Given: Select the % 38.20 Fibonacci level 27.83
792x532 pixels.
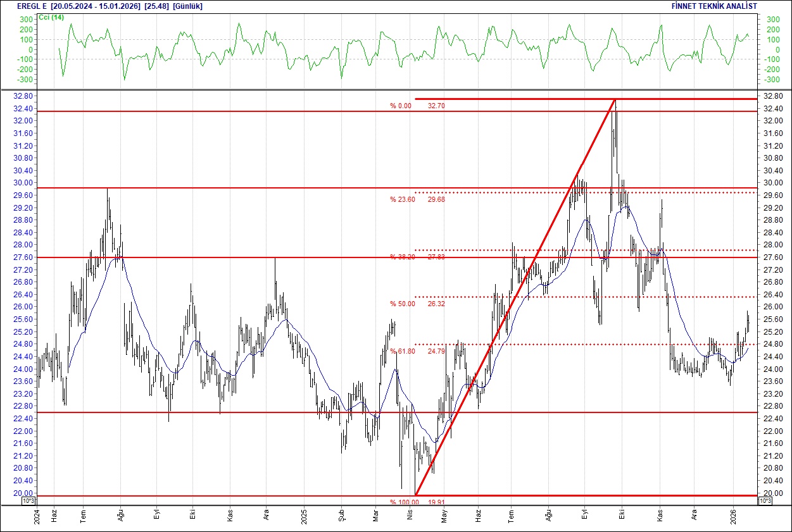Looking at the screenshot, I should pyautogui.click(x=415, y=257).
